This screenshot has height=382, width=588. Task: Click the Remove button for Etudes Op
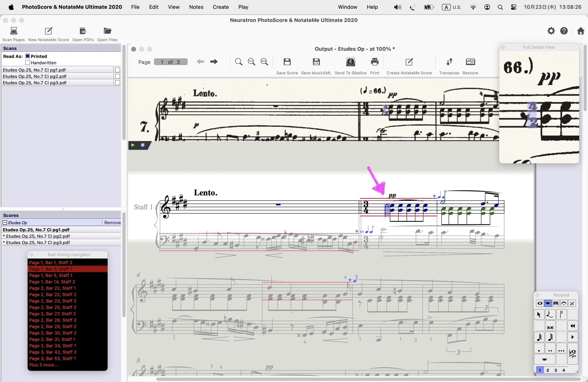pyautogui.click(x=112, y=223)
